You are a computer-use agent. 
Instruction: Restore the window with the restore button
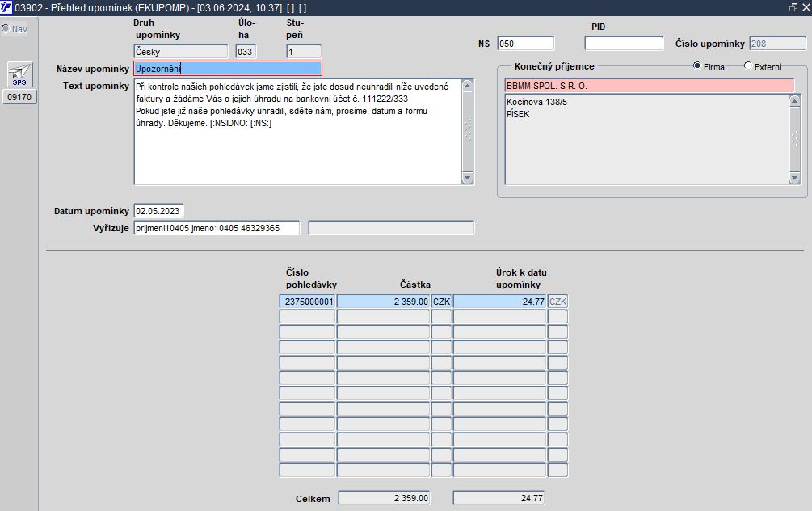[x=793, y=7]
